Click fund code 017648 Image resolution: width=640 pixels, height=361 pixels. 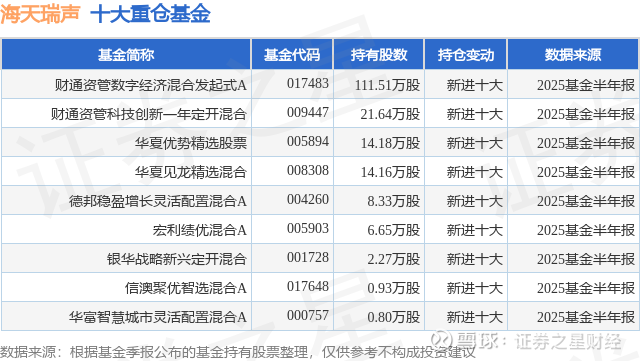pos(308,286)
